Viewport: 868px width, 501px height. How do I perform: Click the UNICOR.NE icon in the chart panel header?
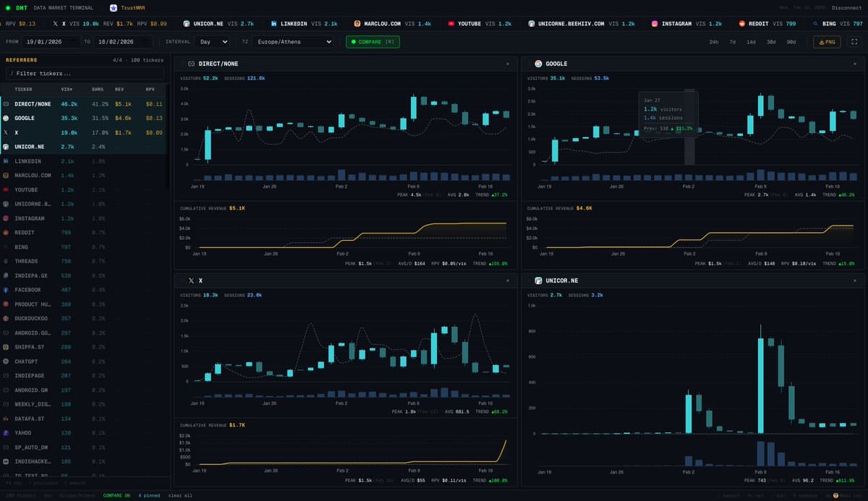click(538, 281)
